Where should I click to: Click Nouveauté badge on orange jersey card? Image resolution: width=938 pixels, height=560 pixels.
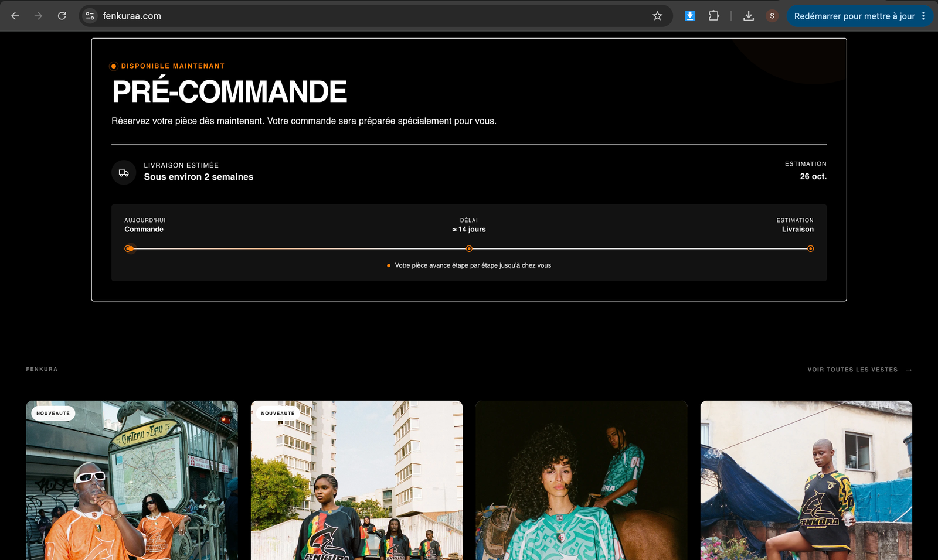[x=53, y=413]
